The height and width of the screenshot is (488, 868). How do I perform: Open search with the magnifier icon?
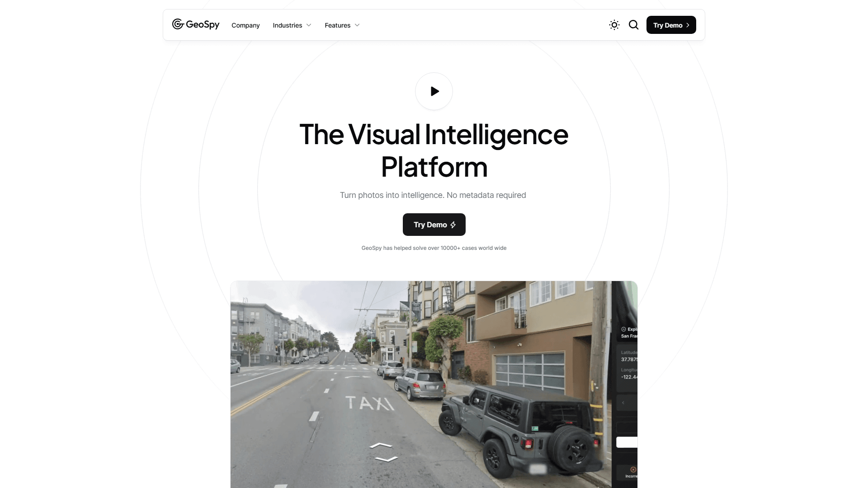pyautogui.click(x=634, y=25)
